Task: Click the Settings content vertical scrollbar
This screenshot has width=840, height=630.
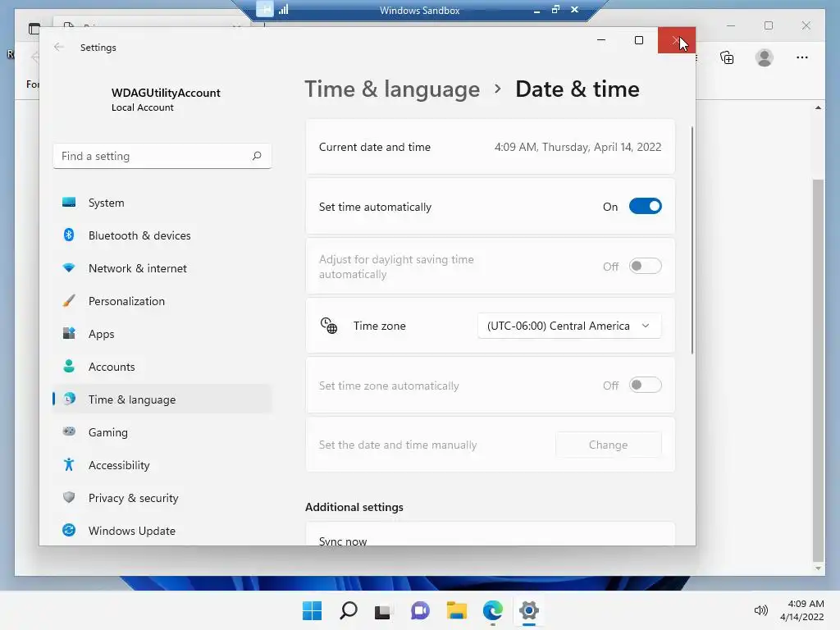Action: 692,240
